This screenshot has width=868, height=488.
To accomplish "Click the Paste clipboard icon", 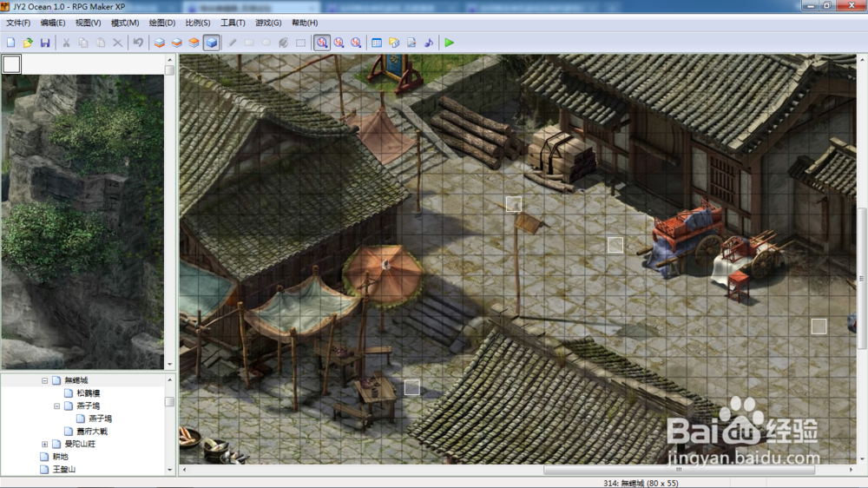I will click(100, 43).
